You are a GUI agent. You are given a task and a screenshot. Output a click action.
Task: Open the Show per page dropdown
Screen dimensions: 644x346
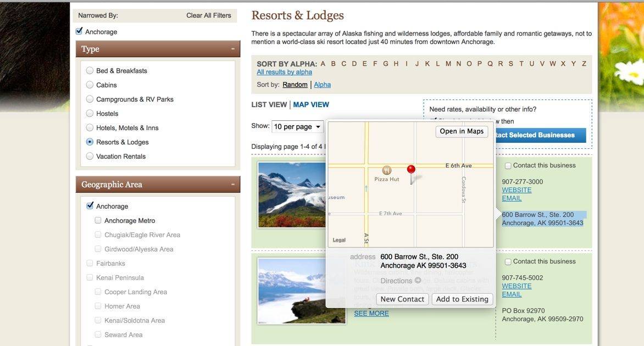click(297, 127)
